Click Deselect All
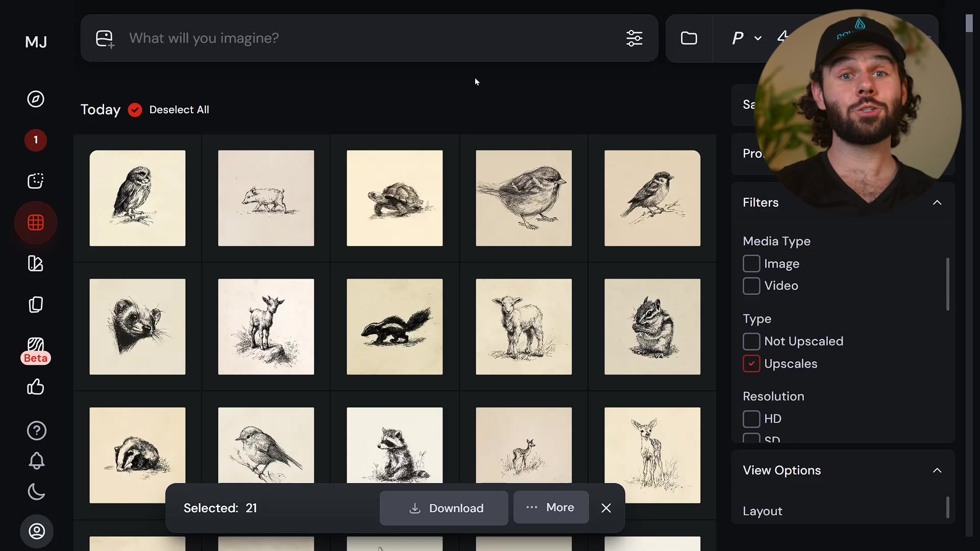Viewport: 980px width, 551px height. [179, 110]
